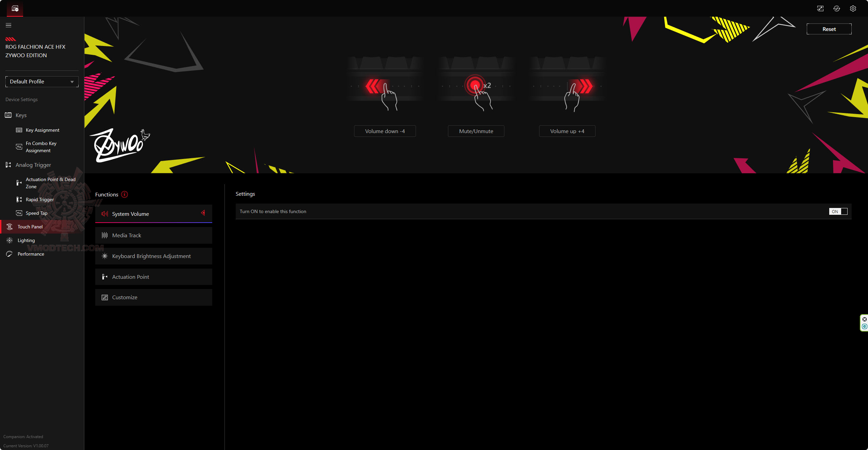Viewport: 868px width, 450px height.
Task: Select the Media Track function
Action: coord(153,236)
